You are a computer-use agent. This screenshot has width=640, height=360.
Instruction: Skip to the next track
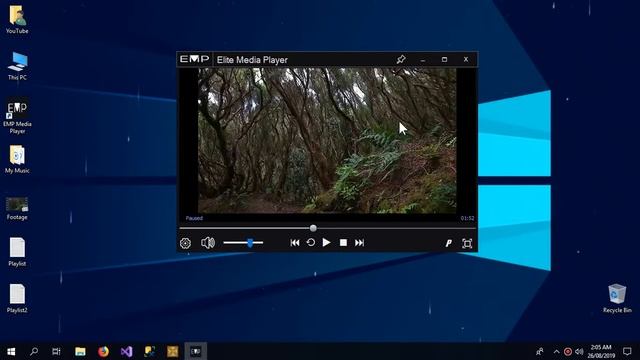pyautogui.click(x=359, y=242)
